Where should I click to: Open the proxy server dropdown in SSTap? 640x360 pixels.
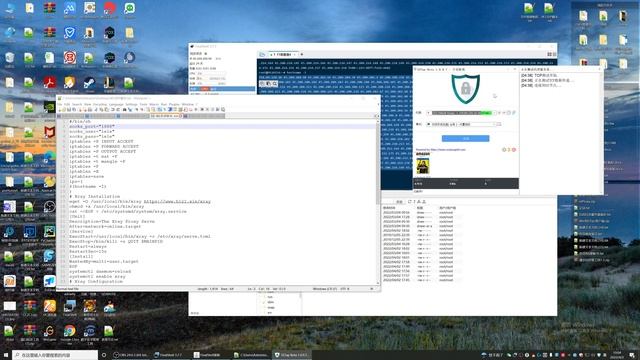click(x=463, y=113)
